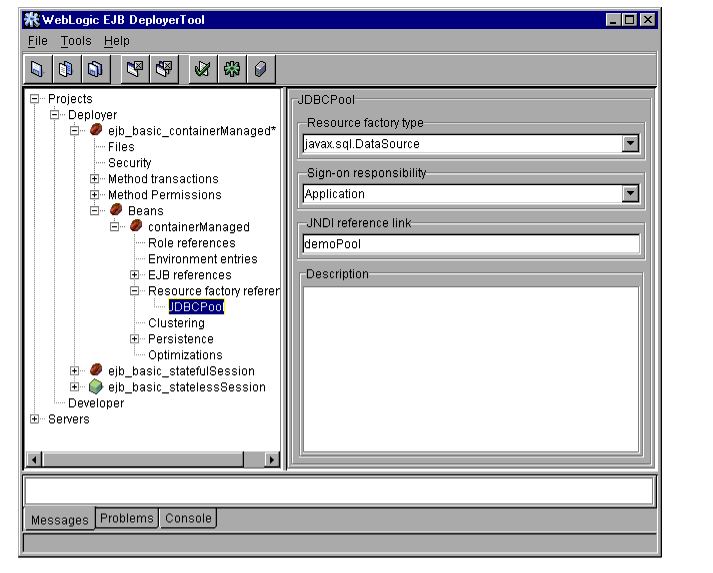Open the Tools menu
Viewport: 713px width, 573px height.
76,41
